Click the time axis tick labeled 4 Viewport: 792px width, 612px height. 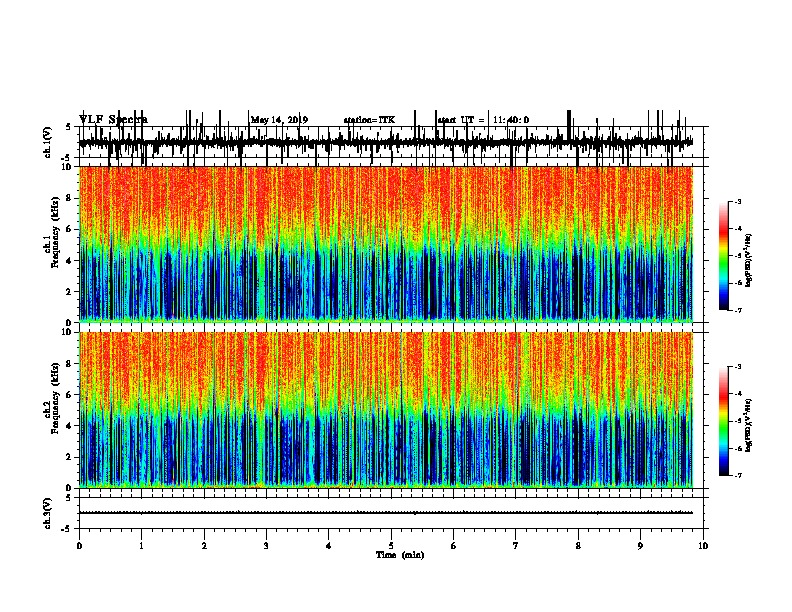coord(329,546)
